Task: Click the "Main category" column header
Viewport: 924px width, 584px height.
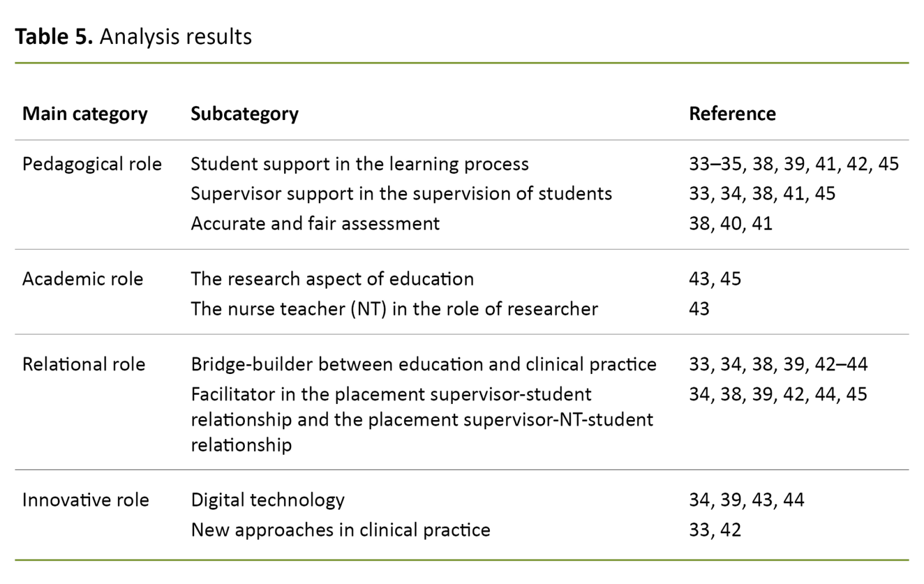Action: coord(85,114)
